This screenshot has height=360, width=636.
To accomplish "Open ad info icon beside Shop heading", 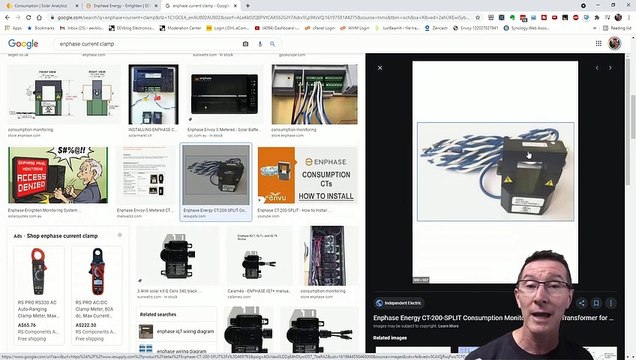I will [120, 235].
